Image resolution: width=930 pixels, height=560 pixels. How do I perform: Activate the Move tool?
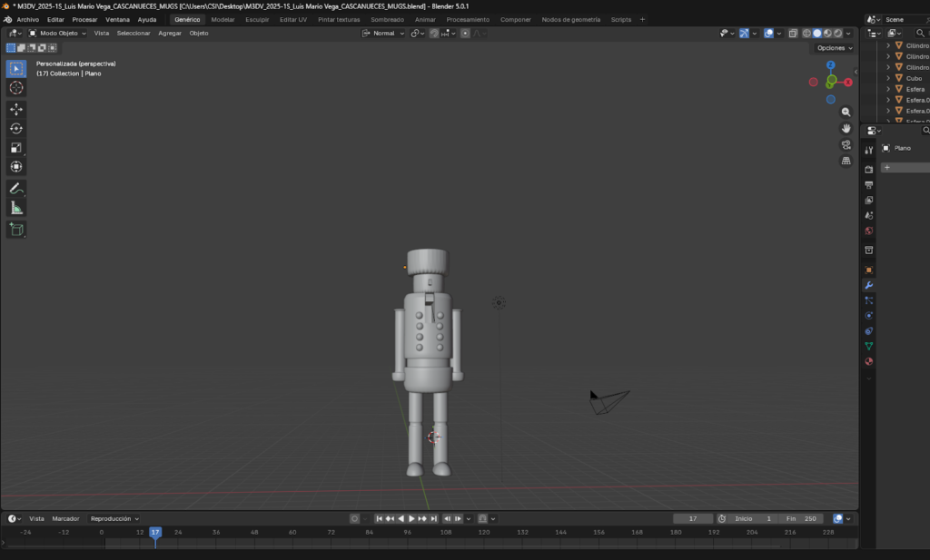click(x=16, y=109)
